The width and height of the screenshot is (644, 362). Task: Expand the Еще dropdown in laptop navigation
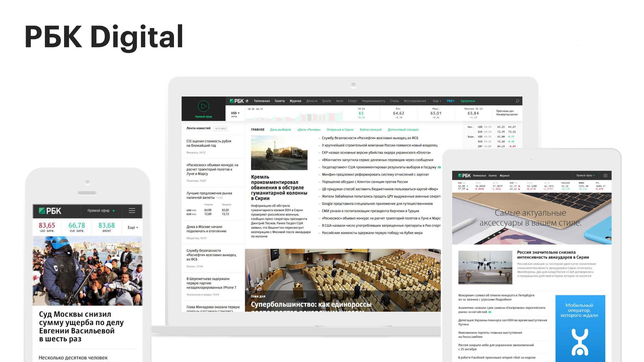(437, 101)
